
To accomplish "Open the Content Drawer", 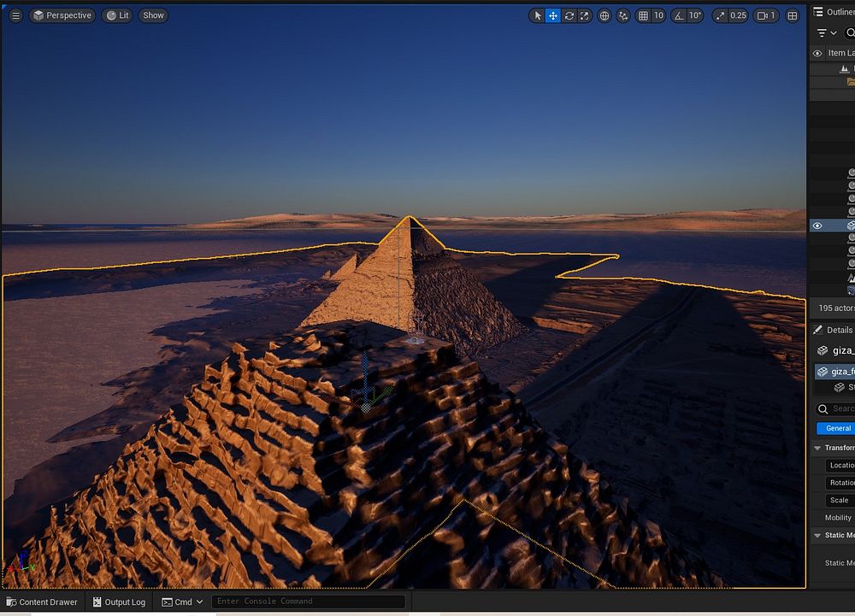I will tap(41, 601).
